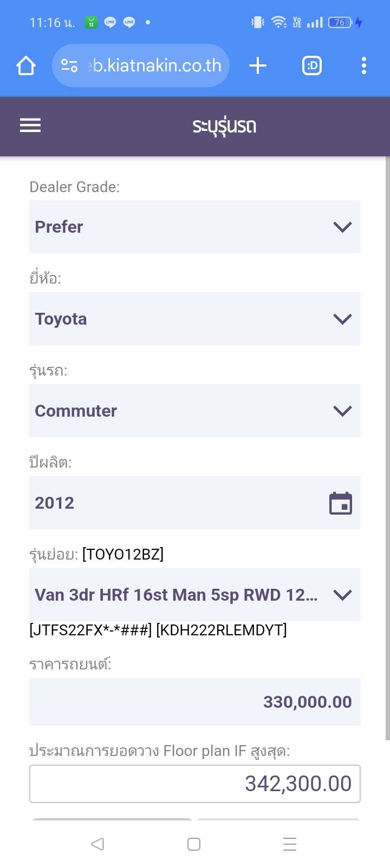Open the calendar icon for production year
The image size is (390, 868).
(x=341, y=503)
